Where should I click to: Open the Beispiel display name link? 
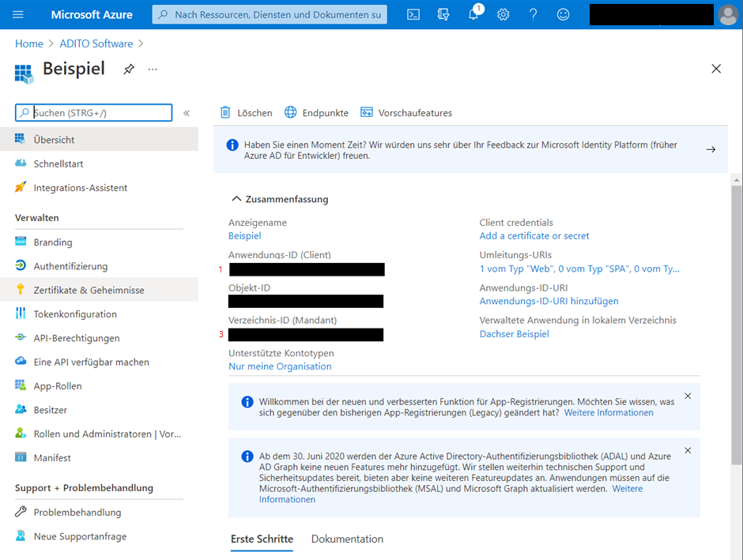[x=244, y=235]
